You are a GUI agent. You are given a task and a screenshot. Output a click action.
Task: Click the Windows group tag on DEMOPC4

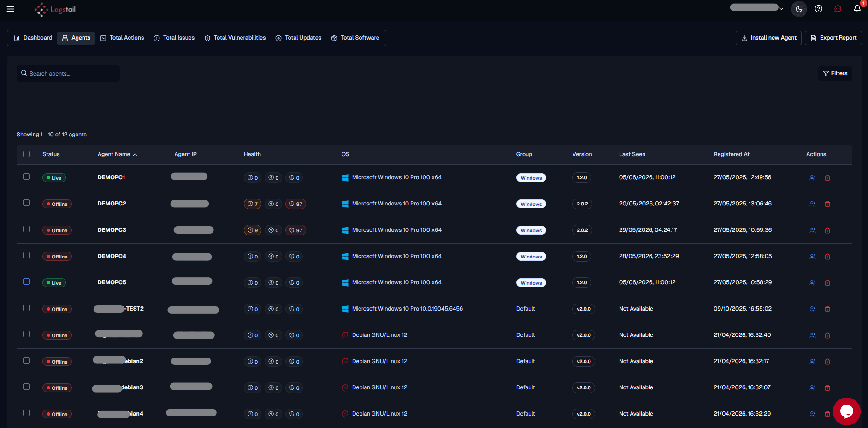coord(531,257)
